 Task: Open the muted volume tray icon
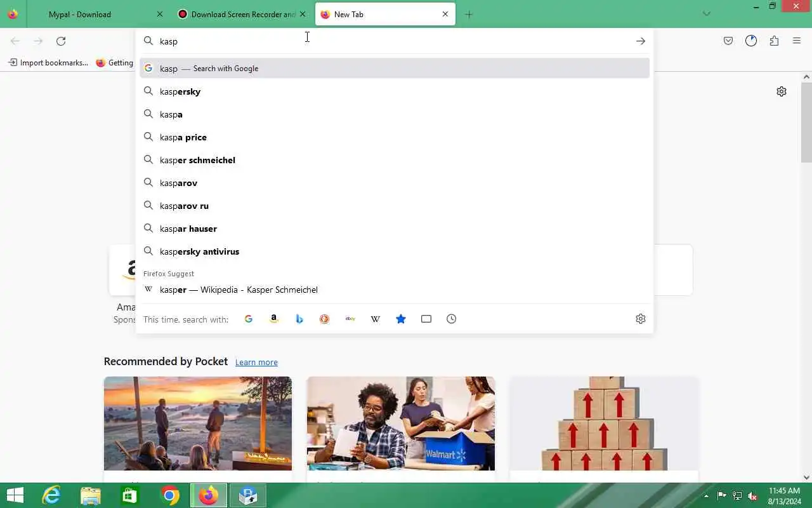[752, 496]
